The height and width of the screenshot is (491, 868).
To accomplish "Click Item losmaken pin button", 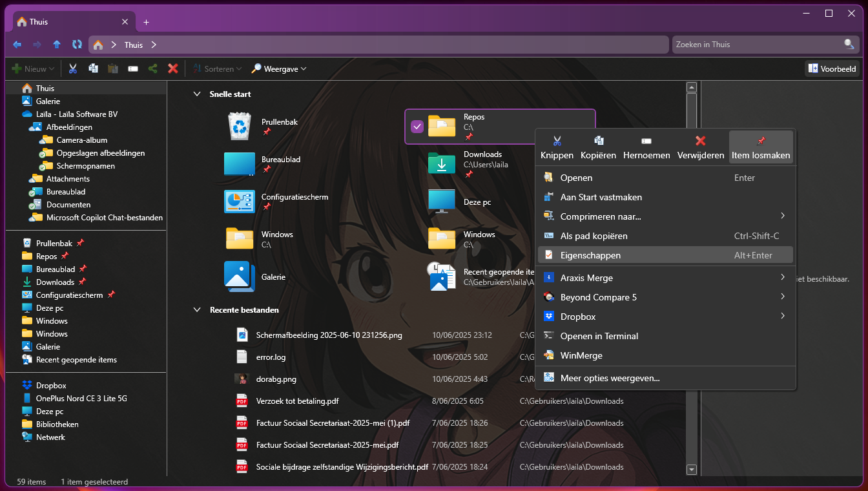I will click(761, 147).
